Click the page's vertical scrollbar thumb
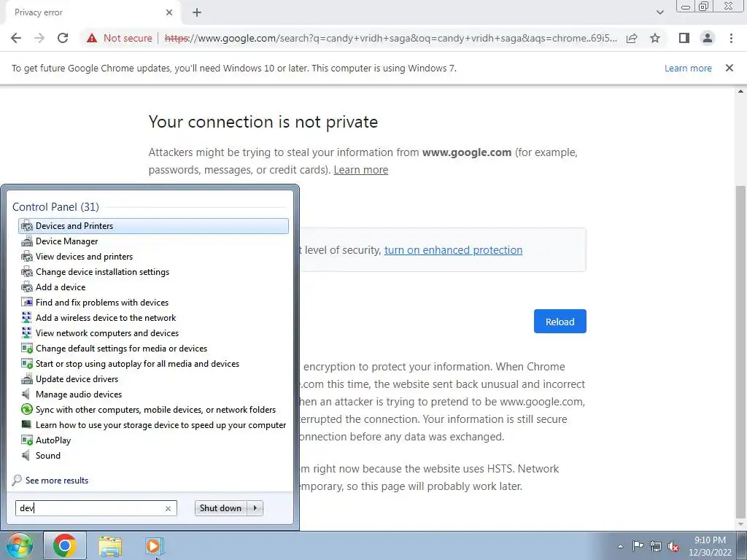 click(740, 351)
